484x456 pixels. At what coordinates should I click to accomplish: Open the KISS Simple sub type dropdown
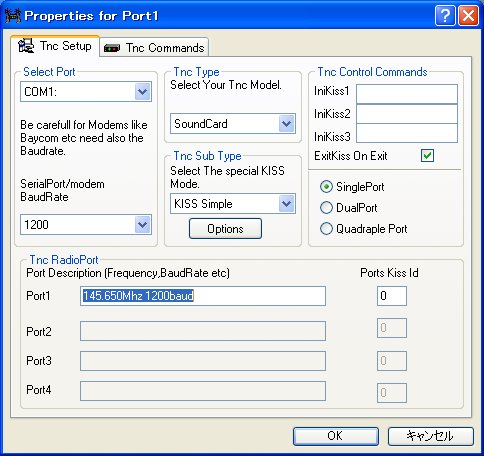pyautogui.click(x=287, y=204)
